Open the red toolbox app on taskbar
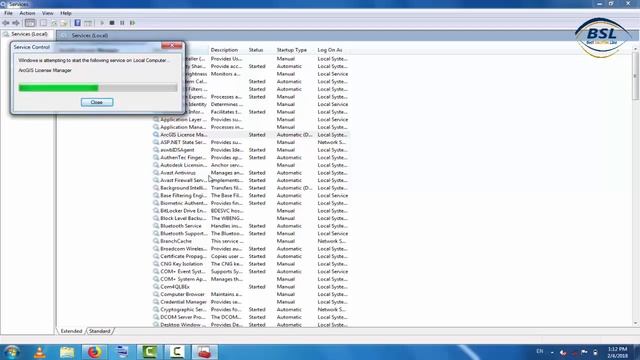Image resolution: width=640 pixels, height=360 pixels. tap(204, 352)
